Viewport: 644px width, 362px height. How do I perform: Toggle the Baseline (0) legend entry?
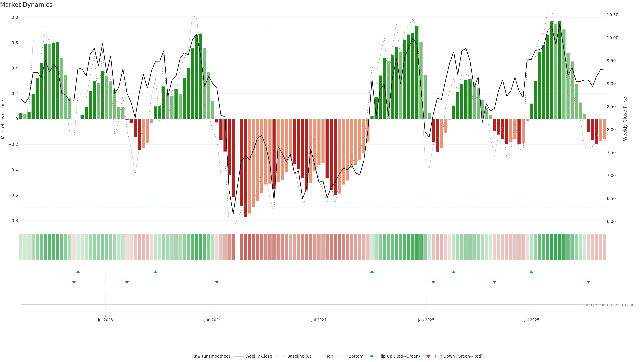coord(299,356)
